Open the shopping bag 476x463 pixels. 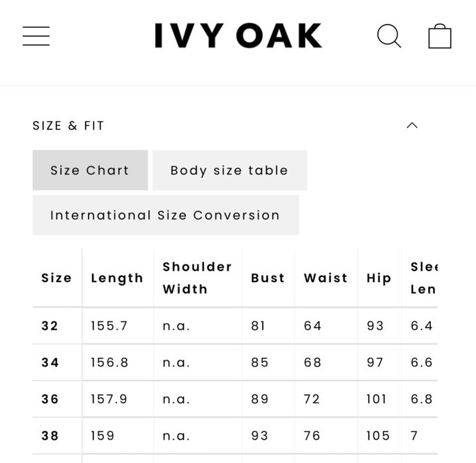click(440, 36)
